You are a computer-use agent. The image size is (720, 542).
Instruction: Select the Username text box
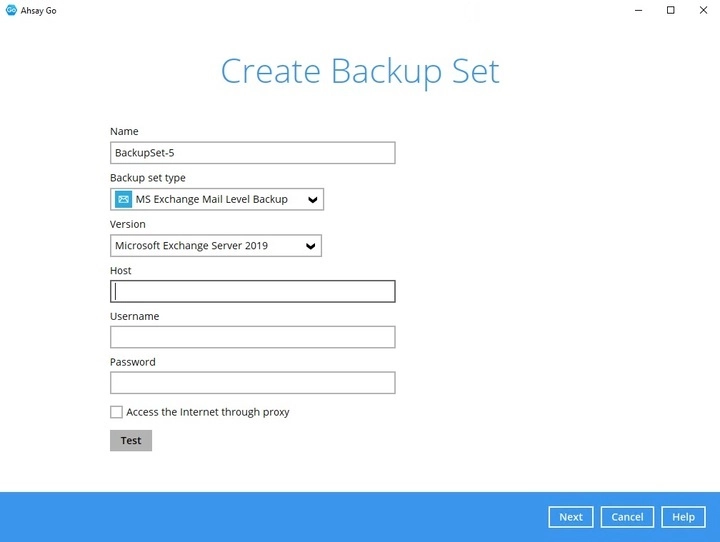pos(253,337)
